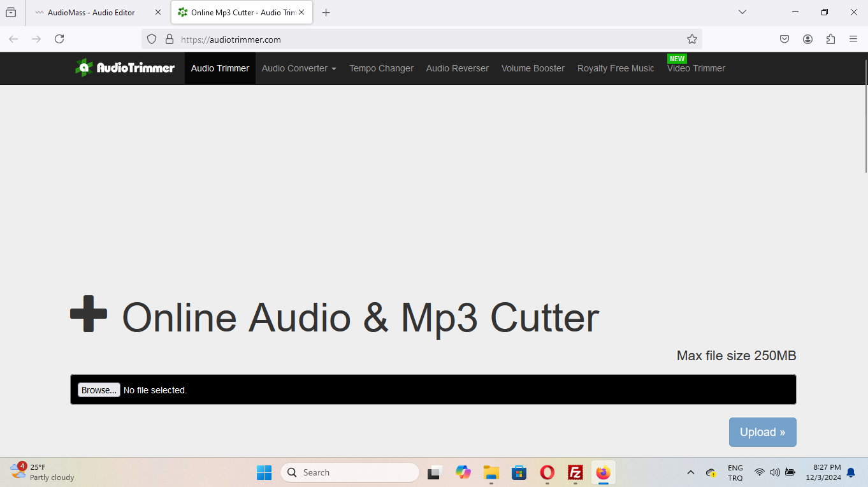Expand the Audio Converter dropdown

[x=298, y=68]
